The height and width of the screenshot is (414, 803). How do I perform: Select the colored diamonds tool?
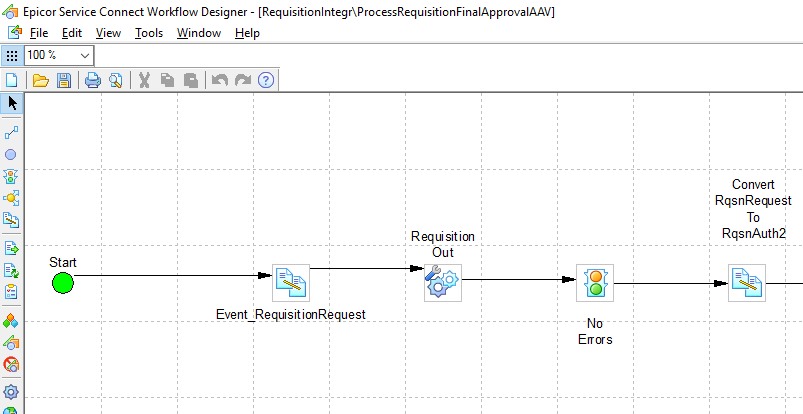point(11,321)
